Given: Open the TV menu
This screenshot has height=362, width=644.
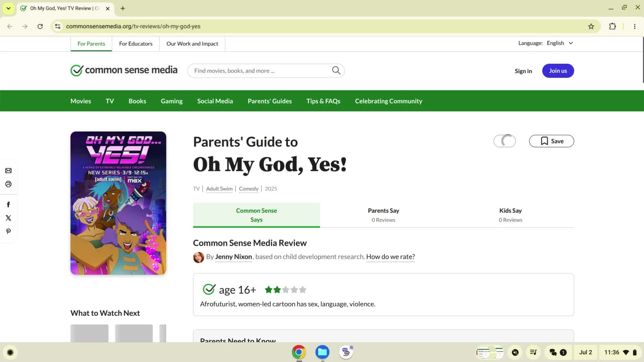Looking at the screenshot, I should pos(110,101).
